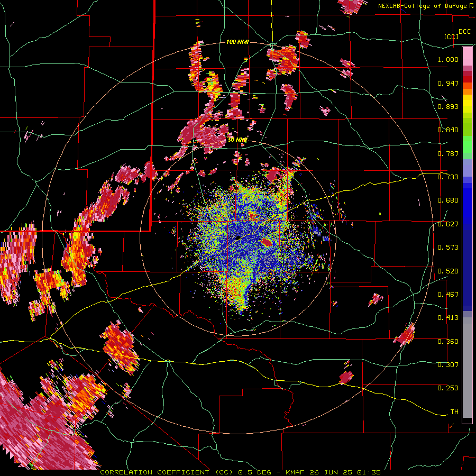Click the 50 NMI range ring label

click(x=237, y=140)
